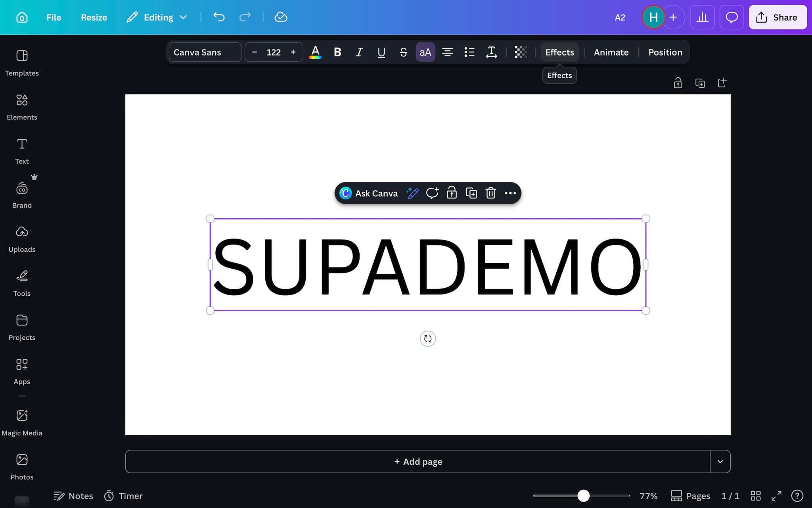Open the transparency checkerboard tool
The image size is (812, 508).
pos(520,52)
